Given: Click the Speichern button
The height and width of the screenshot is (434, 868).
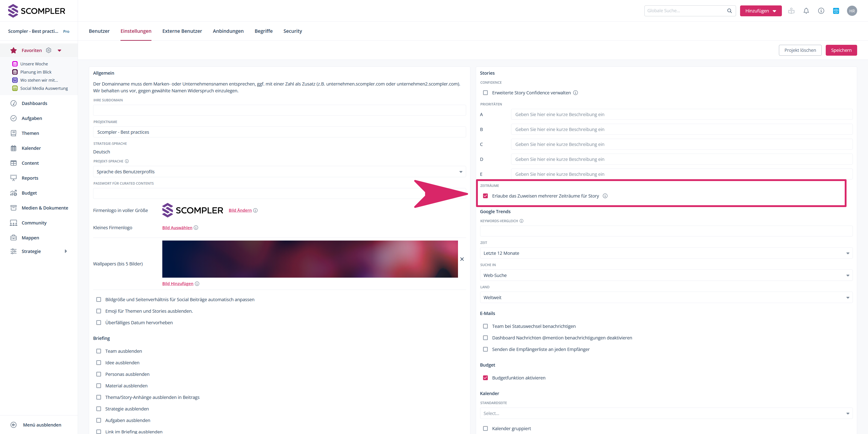Looking at the screenshot, I should (x=841, y=50).
